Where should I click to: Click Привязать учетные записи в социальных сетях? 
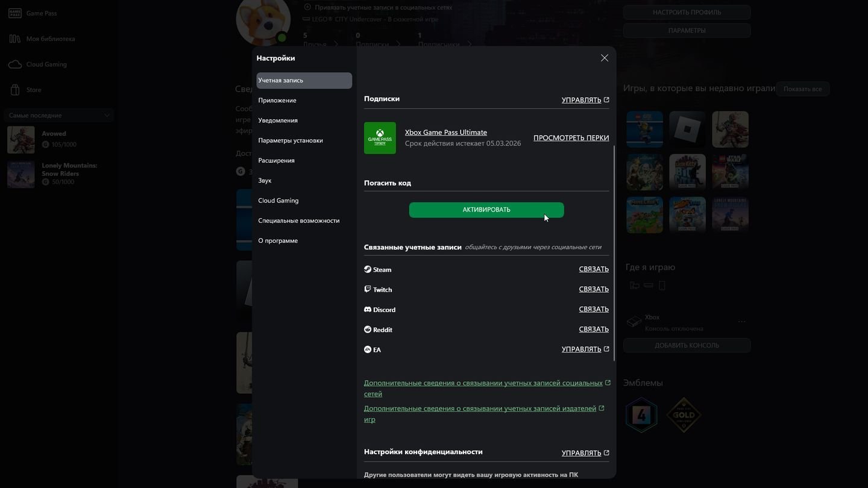tap(378, 7)
